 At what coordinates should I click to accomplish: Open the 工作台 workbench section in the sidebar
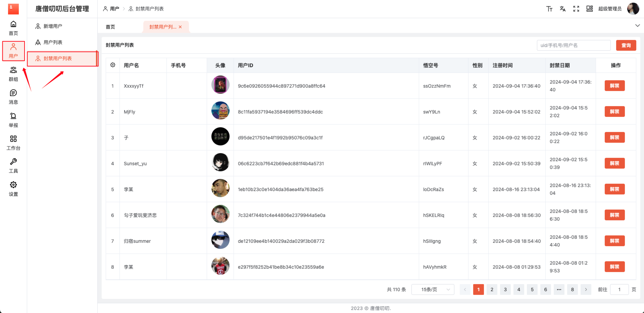tap(13, 142)
